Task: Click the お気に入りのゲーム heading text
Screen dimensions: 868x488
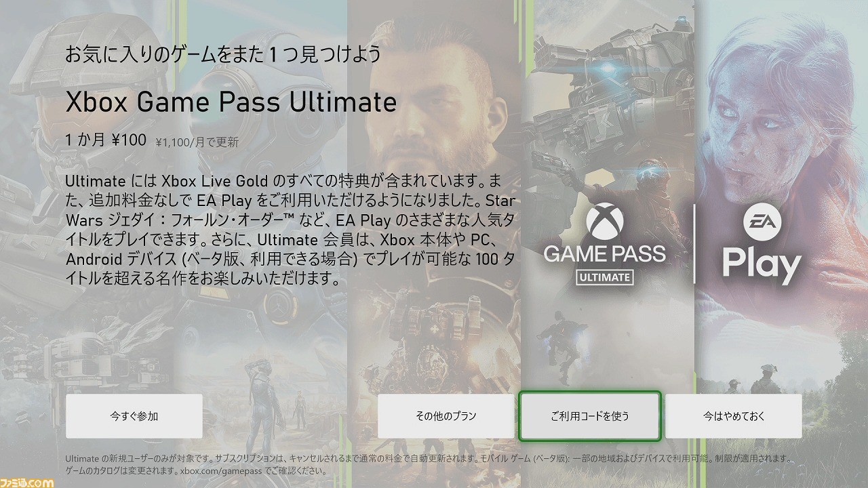Action: coord(223,54)
